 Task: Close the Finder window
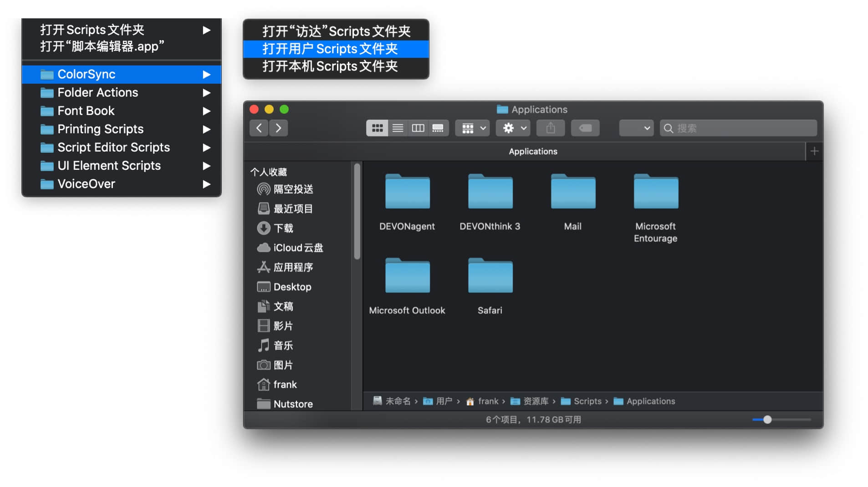point(254,109)
